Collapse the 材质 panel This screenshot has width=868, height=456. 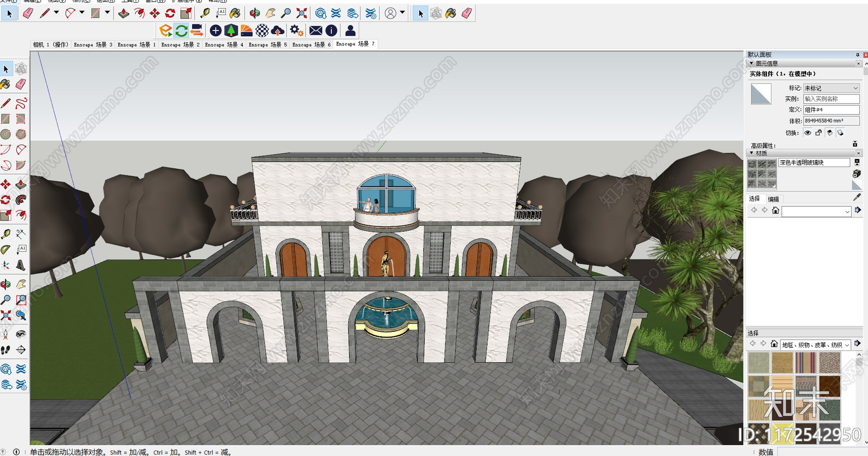coord(751,153)
